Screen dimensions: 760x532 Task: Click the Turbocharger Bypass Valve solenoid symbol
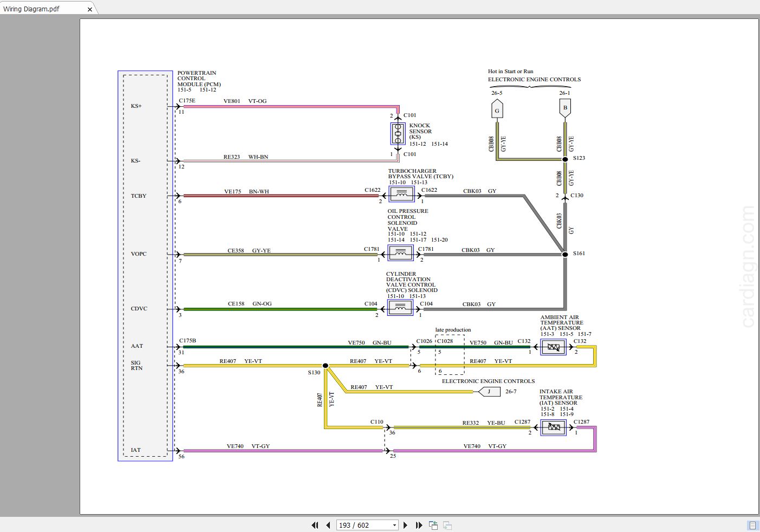[401, 193]
